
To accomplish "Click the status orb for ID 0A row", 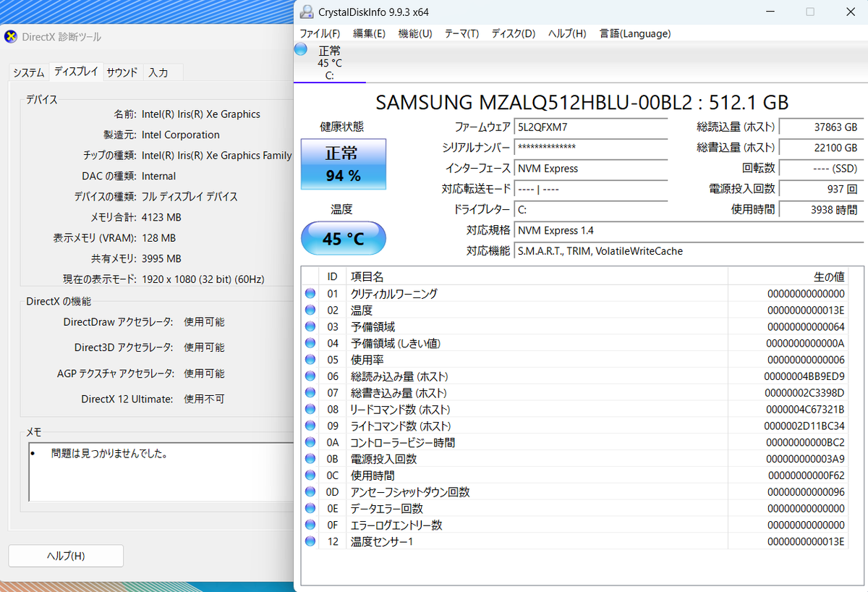I will (310, 442).
